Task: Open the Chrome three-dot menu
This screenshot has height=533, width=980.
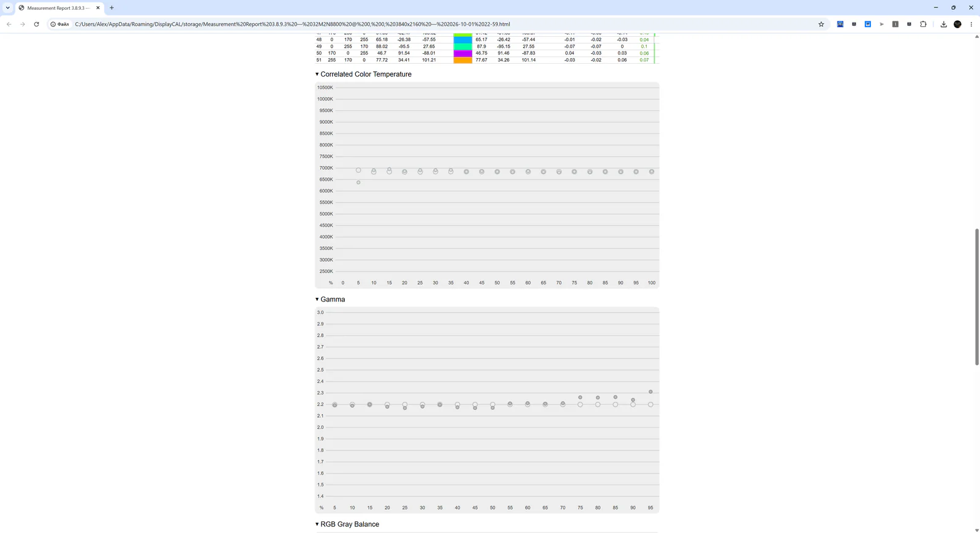Action: [971, 25]
